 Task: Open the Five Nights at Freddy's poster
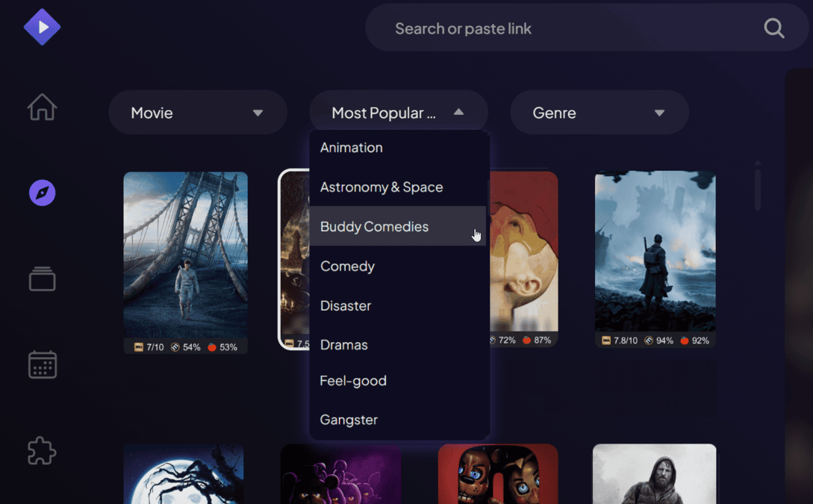coord(497,473)
